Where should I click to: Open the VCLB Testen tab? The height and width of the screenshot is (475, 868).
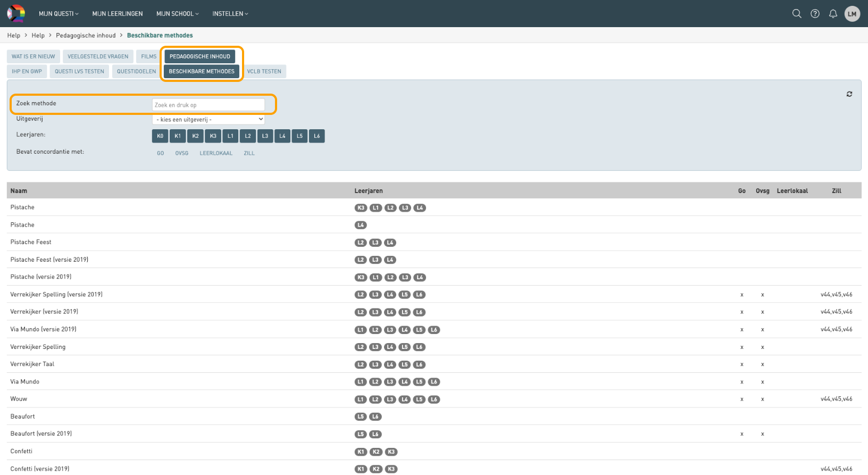[264, 71]
